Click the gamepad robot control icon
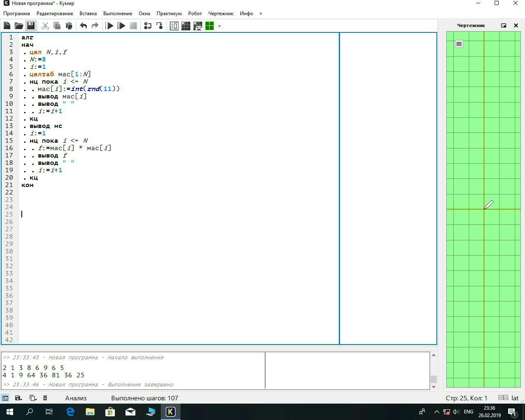The height and width of the screenshot is (420, 525). pyautogui.click(x=198, y=26)
